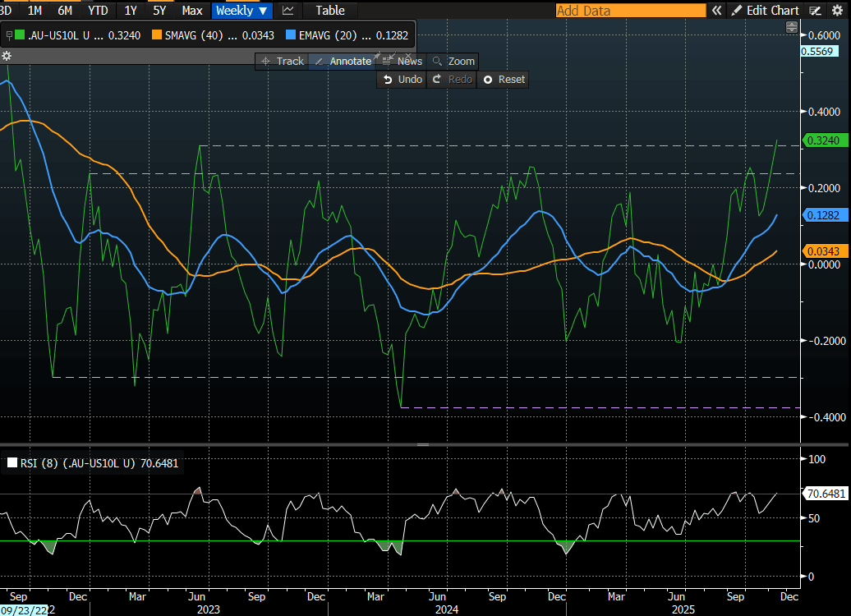Switch to the 5Y time range
Image resolution: width=851 pixels, height=616 pixels.
tap(159, 11)
